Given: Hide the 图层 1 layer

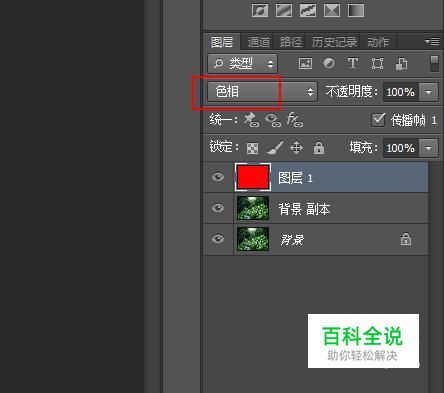Looking at the screenshot, I should pos(218,177).
